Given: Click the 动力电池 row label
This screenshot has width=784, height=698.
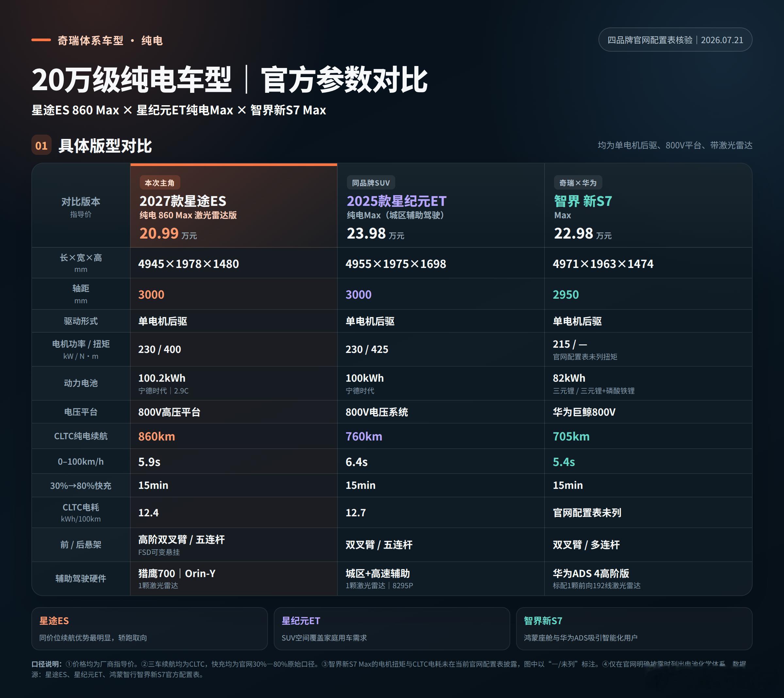Looking at the screenshot, I should pyautogui.click(x=81, y=383).
